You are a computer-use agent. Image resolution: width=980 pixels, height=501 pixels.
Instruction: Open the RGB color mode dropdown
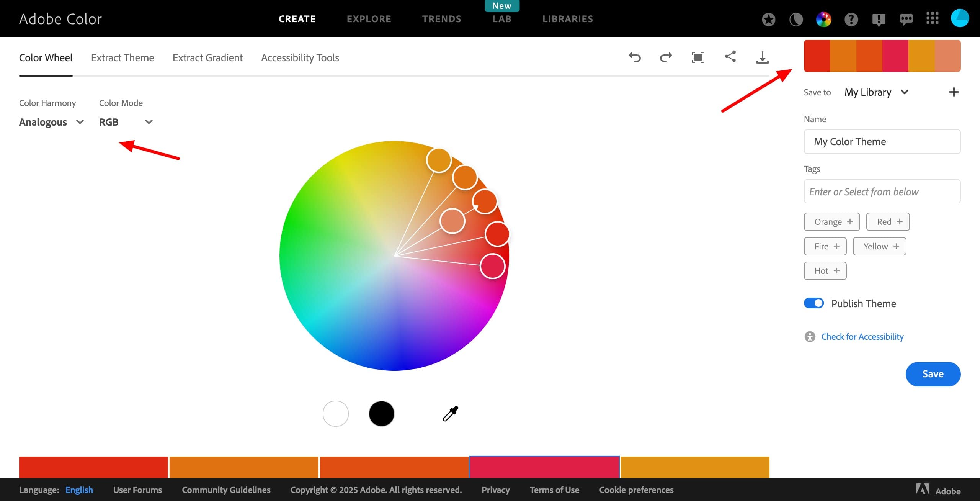tap(126, 122)
